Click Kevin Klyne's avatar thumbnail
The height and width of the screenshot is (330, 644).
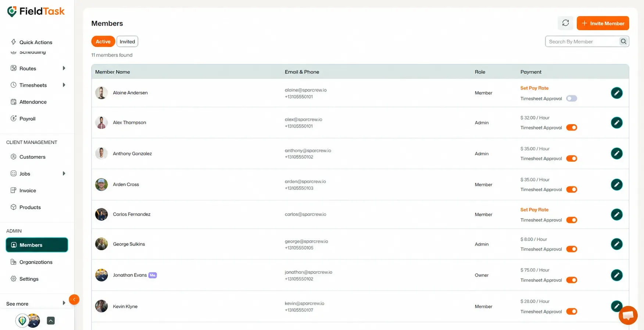(x=101, y=306)
